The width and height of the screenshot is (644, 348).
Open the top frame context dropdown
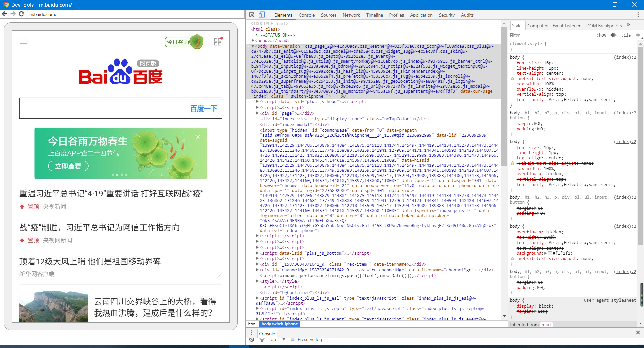pos(275,339)
